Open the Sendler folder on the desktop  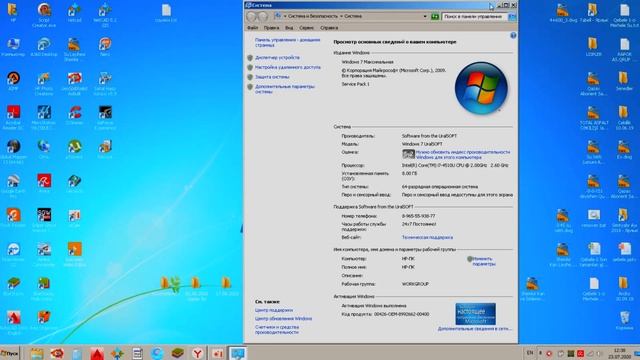pos(624,81)
